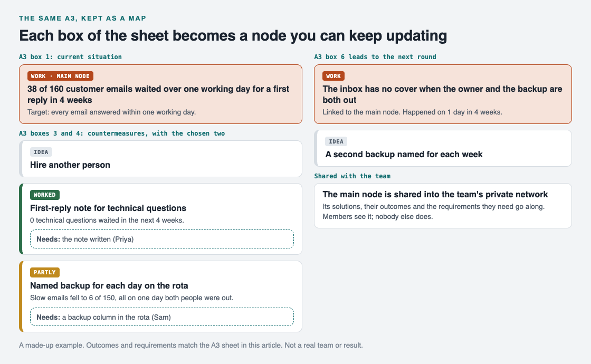Click the A3 box 1: current situation label
This screenshot has width=591, height=364.
click(x=71, y=57)
